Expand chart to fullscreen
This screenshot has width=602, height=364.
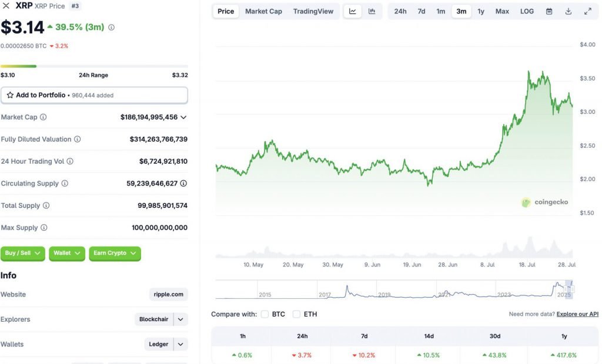pyautogui.click(x=587, y=11)
